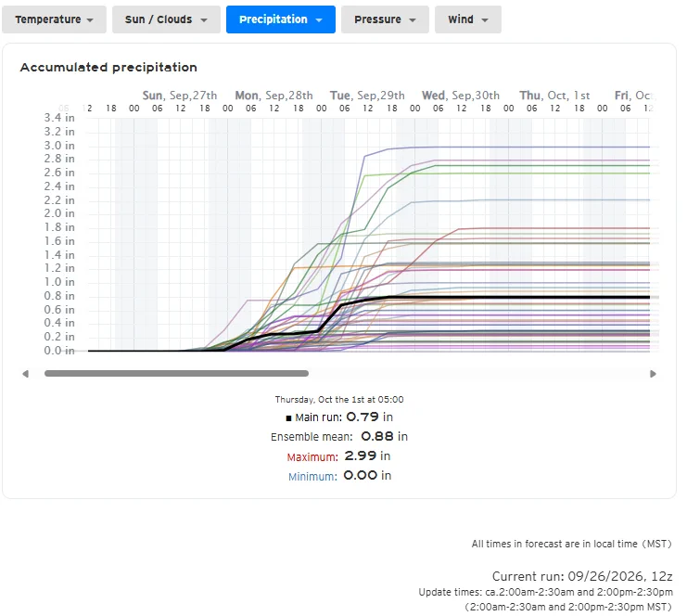687x616 pixels.
Task: Click the 'Minimum: 0.00 in' value
Action: coord(339,476)
